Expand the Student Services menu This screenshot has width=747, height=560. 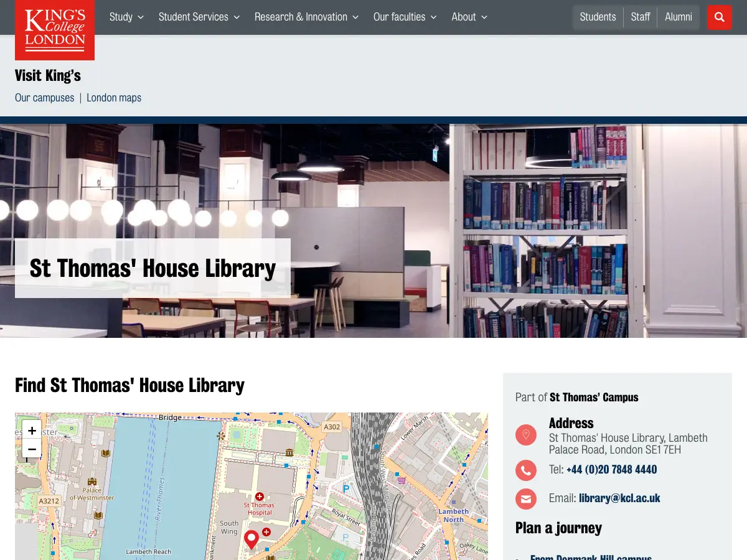coord(199,17)
